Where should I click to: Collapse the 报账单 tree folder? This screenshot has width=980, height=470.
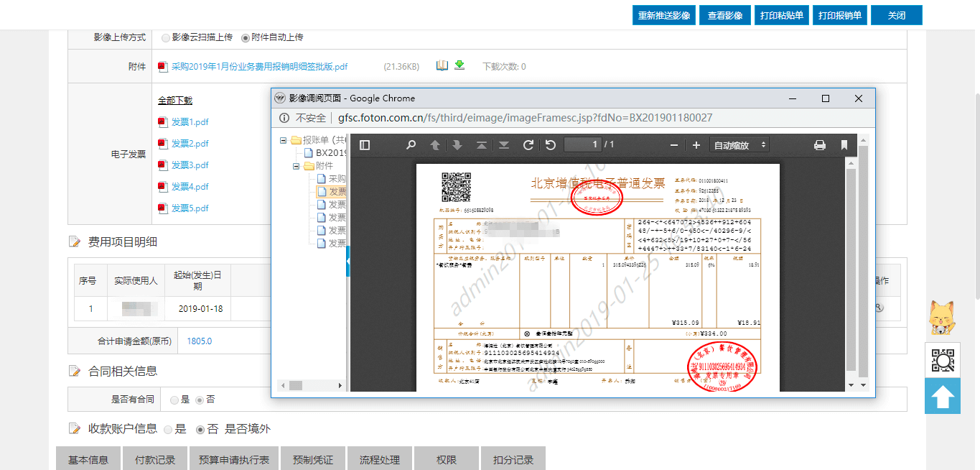coord(284,140)
